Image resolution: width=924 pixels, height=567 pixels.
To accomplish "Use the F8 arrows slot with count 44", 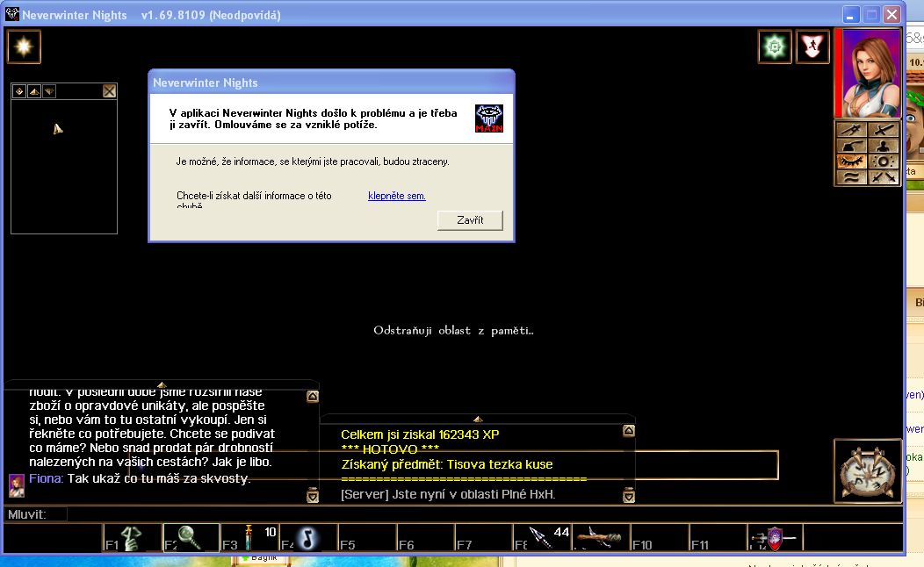I will [543, 537].
